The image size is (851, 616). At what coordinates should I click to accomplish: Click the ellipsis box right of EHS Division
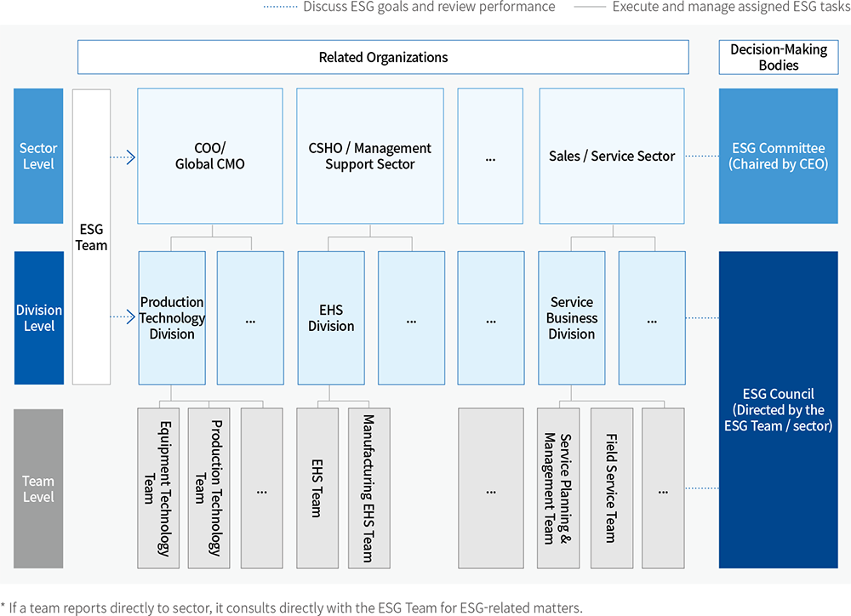(411, 318)
